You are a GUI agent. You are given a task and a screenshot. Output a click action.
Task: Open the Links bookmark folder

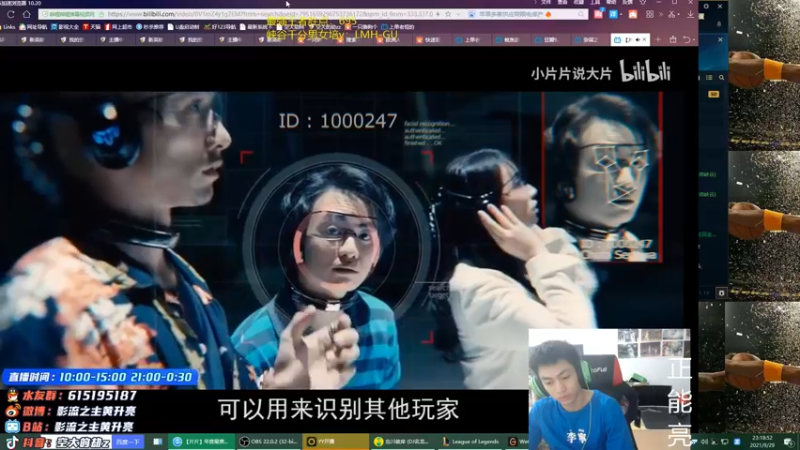click(8, 27)
